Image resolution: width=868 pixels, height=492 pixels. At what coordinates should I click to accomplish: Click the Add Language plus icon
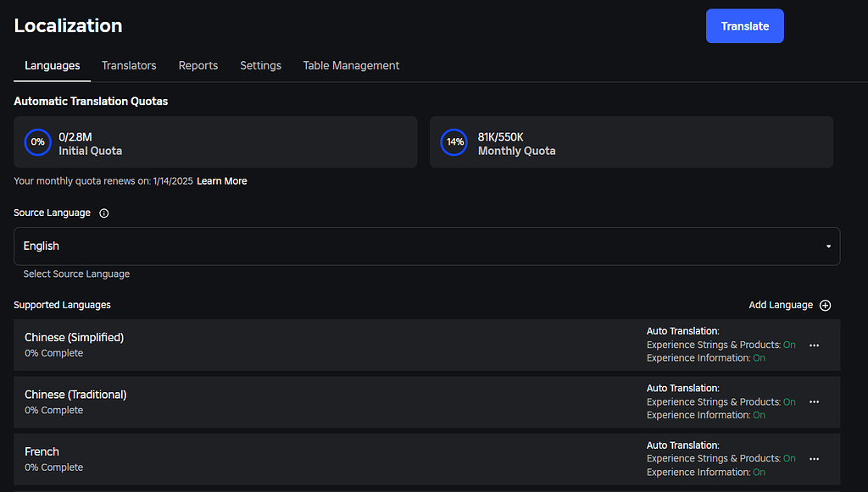tap(825, 306)
